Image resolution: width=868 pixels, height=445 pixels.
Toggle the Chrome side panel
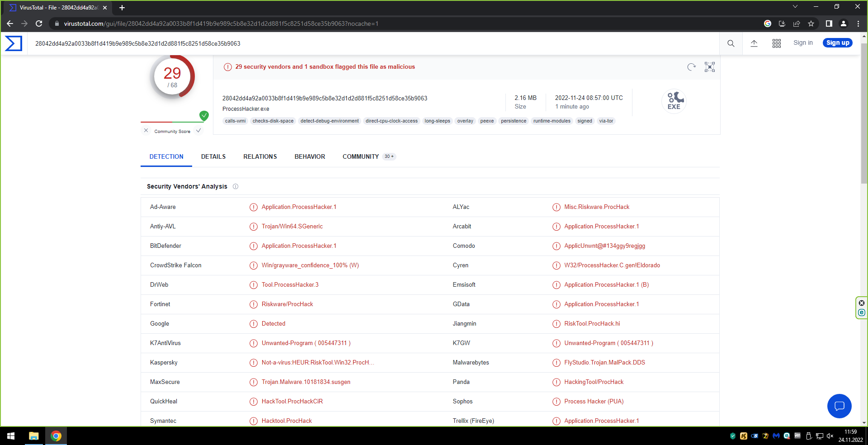click(x=829, y=24)
